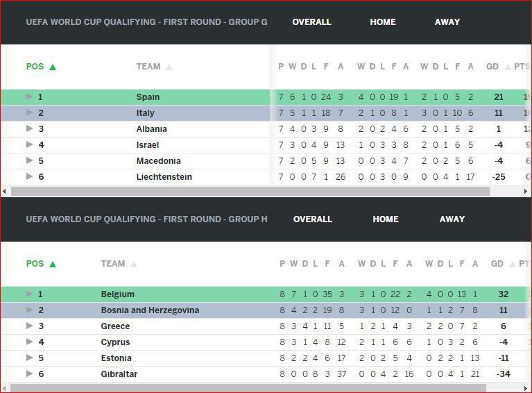Sort Group H by GD arrow
532x393 pixels.
click(512, 265)
